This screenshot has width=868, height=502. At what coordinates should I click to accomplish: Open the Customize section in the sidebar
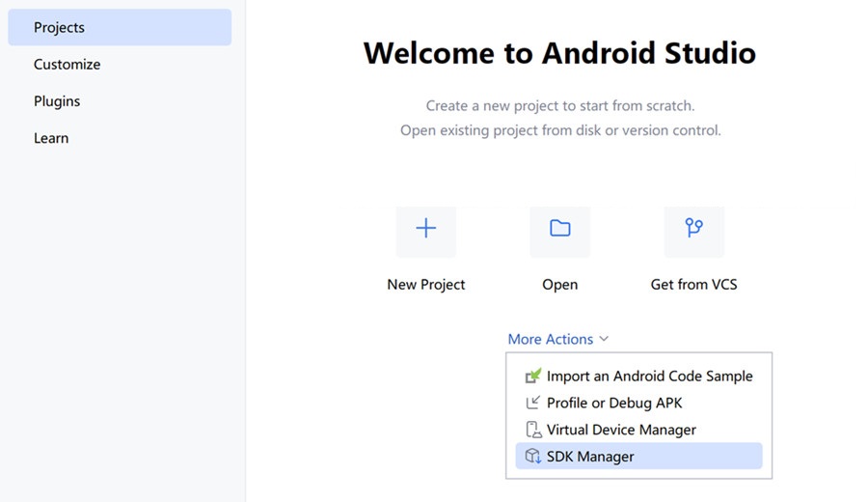tap(67, 65)
